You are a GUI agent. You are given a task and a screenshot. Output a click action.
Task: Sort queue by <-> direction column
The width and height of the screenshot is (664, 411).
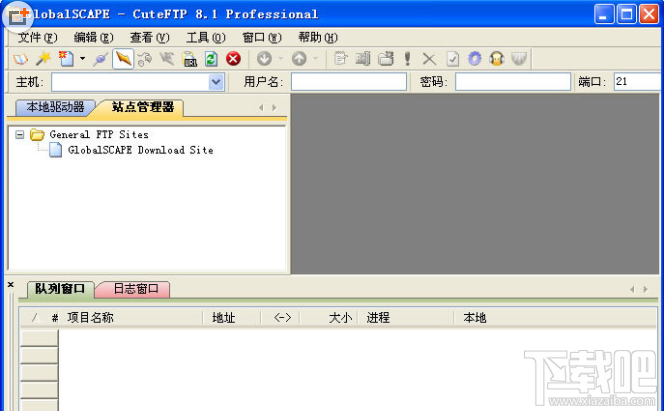(x=281, y=317)
